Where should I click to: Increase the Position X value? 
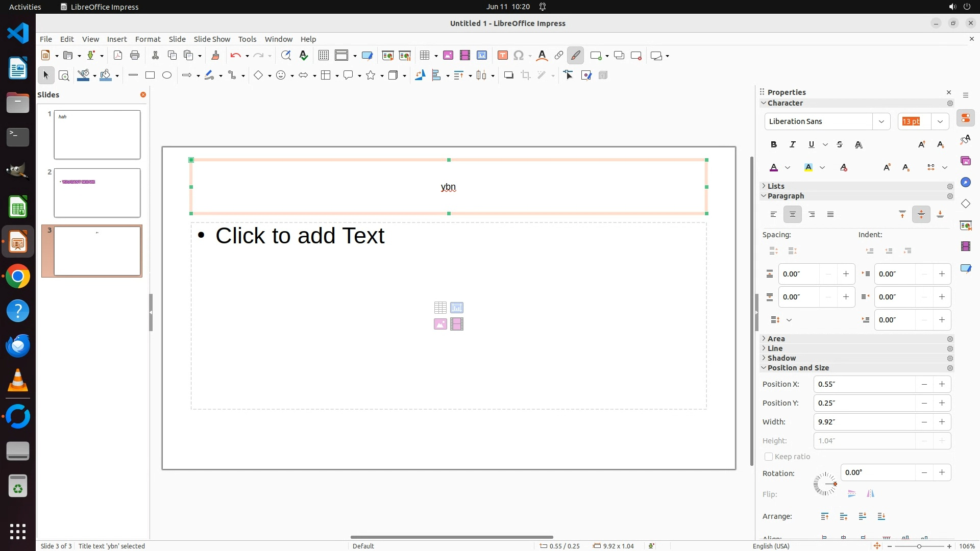pos(942,384)
